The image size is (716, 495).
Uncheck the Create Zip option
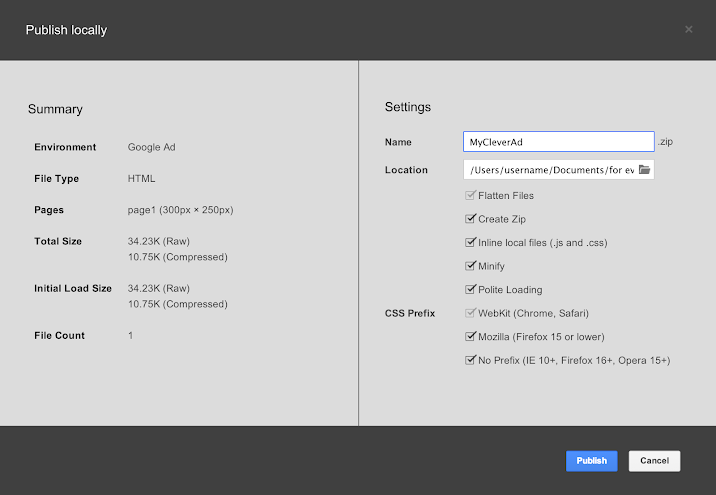[470, 219]
